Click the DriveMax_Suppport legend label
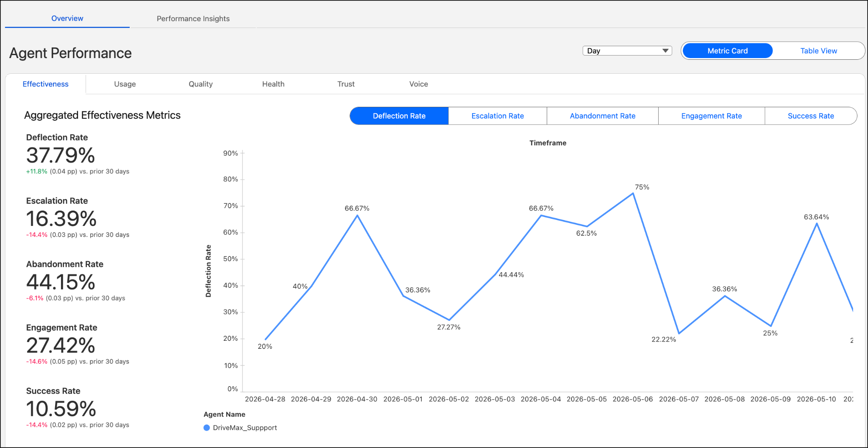Screen dimensions: 868x448 245,428
